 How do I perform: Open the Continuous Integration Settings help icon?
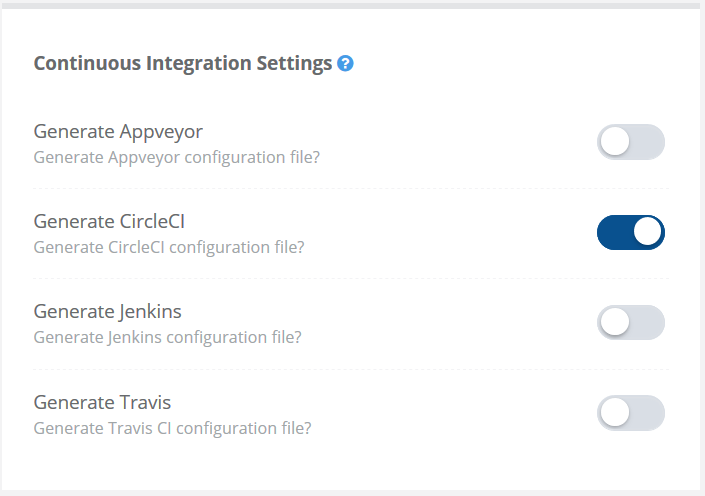345,63
